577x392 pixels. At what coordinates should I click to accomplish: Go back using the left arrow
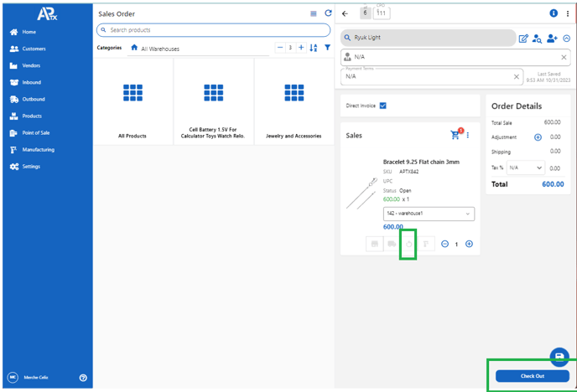click(x=345, y=13)
